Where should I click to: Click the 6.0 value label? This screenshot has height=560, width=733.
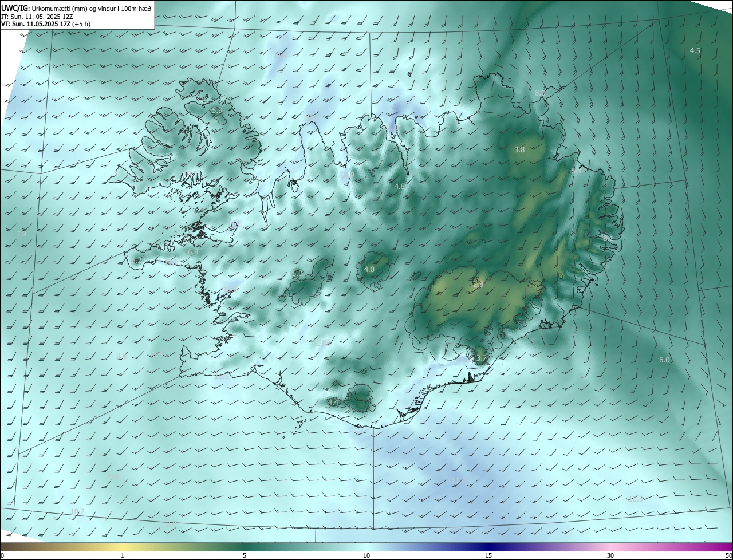coord(664,360)
